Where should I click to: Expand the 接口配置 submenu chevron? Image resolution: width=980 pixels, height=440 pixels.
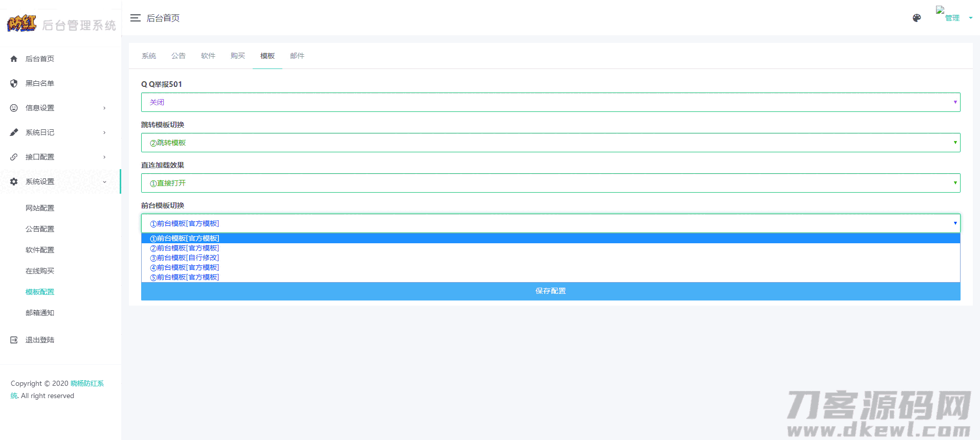point(104,157)
